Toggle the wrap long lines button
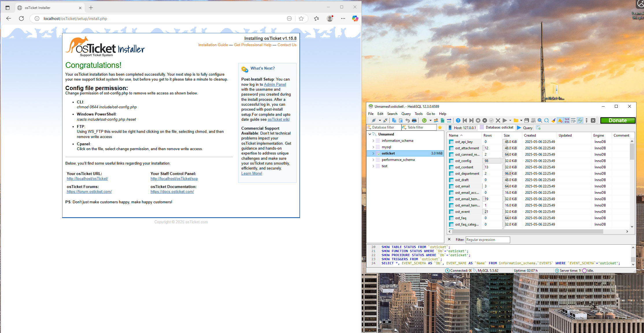Screen dimensions: 644x333 tap(573, 120)
